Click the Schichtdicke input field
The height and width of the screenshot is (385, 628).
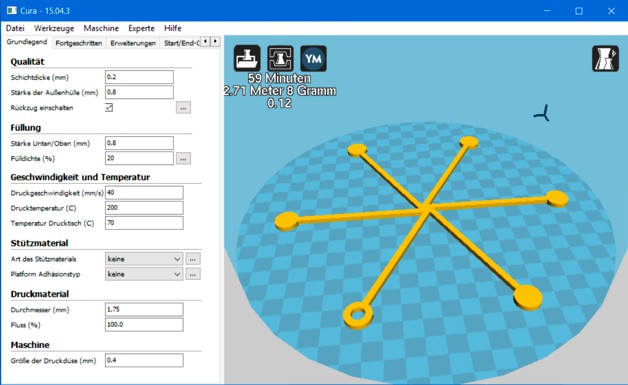coord(139,77)
